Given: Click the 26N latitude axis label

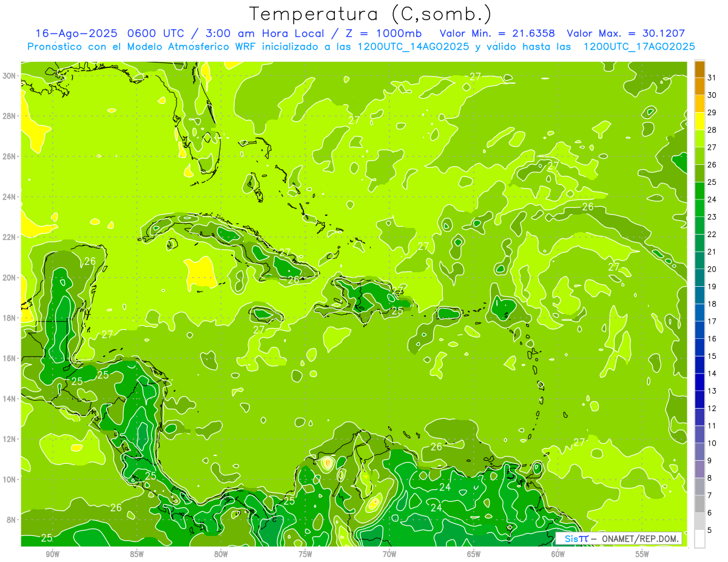Looking at the screenshot, I should 10,156.
